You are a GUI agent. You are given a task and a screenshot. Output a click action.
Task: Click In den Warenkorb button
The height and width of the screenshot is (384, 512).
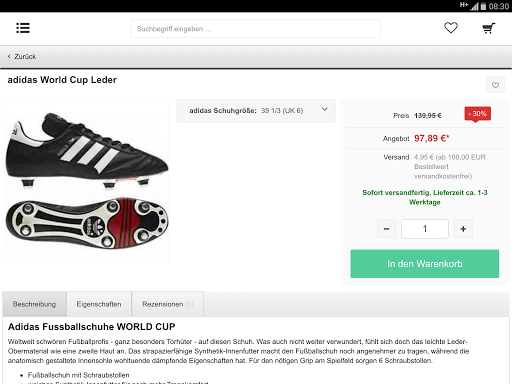(x=425, y=264)
